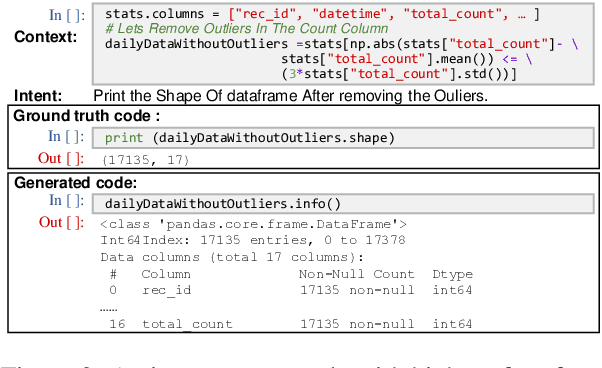
Task: Click the context code cell input area
Action: click(343, 44)
